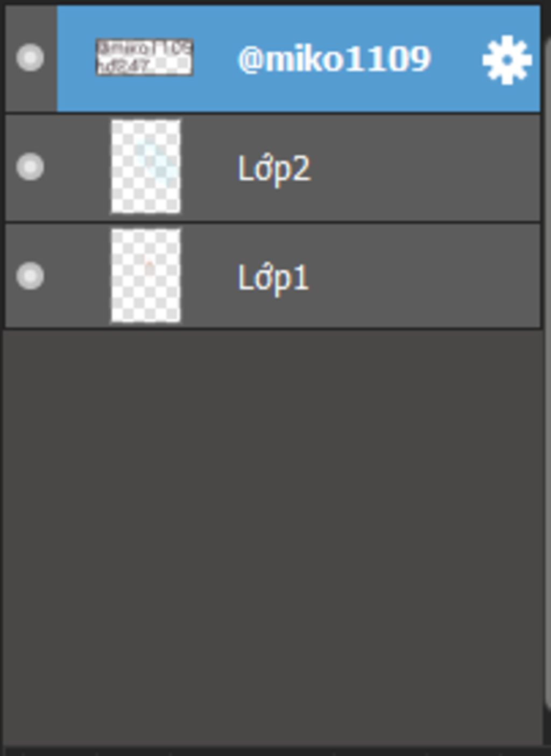Toggle visibility dot of layer Lớp1
This screenshot has width=551, height=756.
point(30,276)
